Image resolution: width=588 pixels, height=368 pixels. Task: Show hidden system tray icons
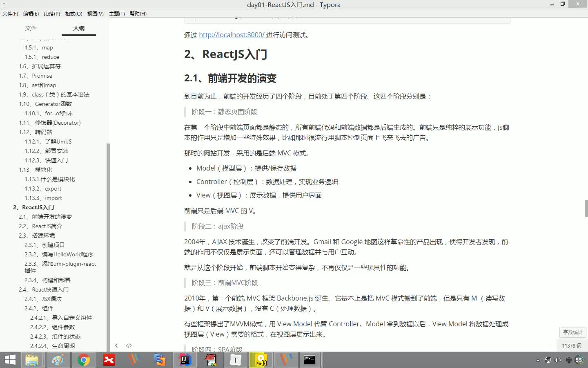pyautogui.click(x=538, y=360)
